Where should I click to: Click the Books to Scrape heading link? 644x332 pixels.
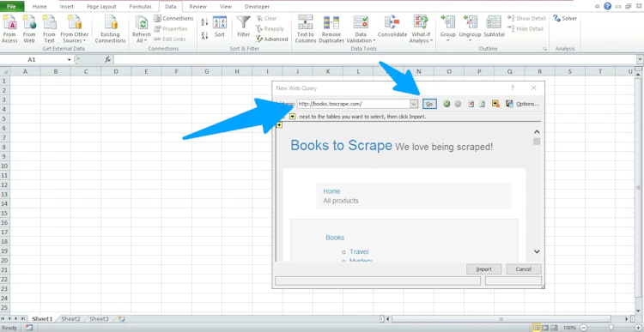click(x=341, y=146)
